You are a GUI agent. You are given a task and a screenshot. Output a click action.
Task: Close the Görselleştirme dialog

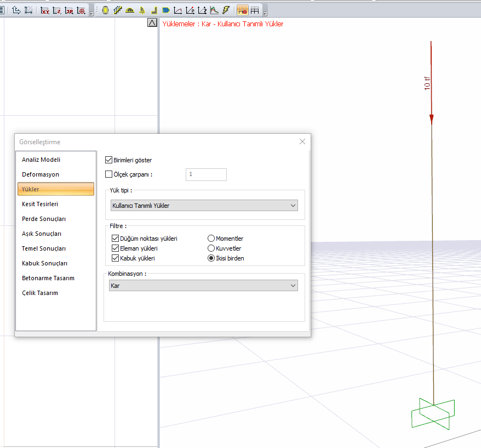point(302,141)
